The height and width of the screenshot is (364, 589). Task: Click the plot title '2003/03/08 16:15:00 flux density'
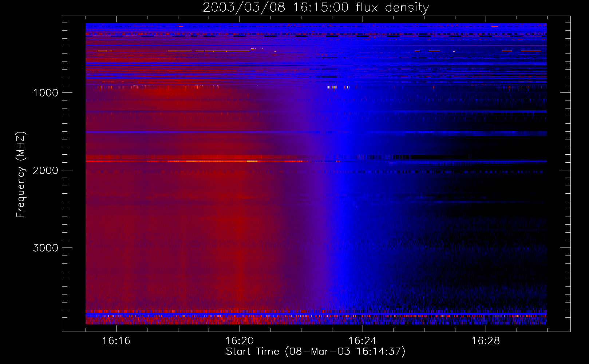point(316,8)
